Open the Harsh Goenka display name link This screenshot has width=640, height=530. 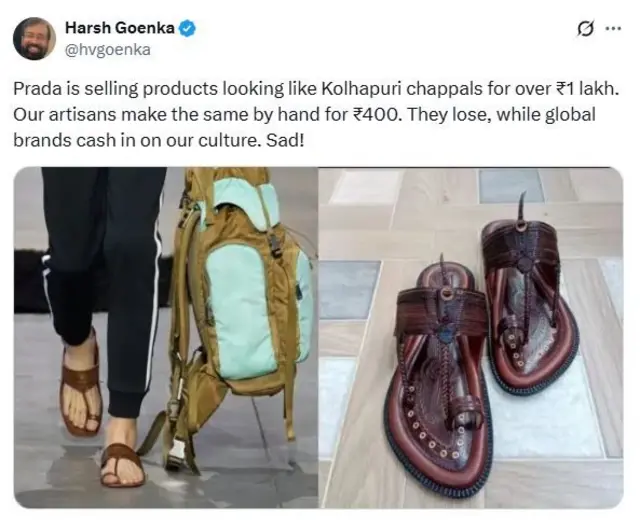[120, 28]
